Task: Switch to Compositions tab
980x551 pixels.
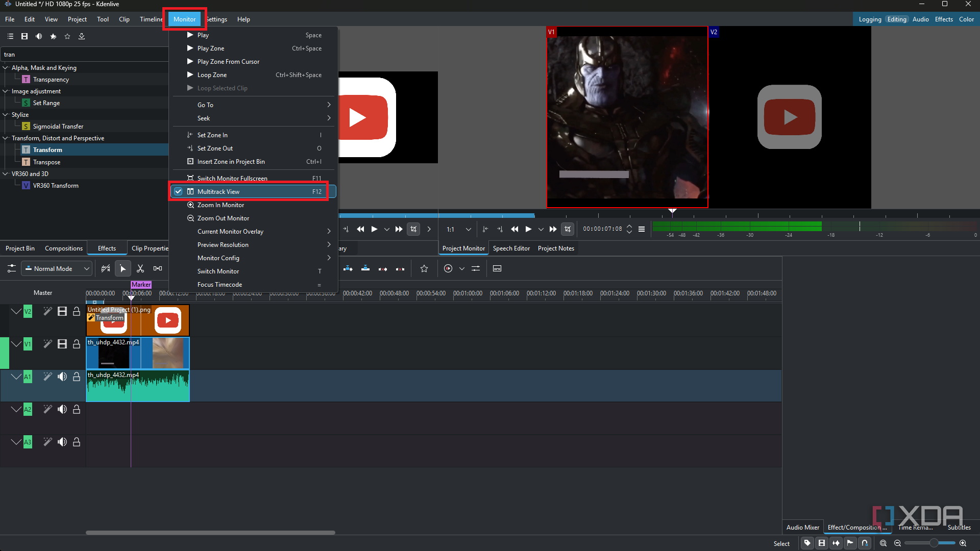Action: [64, 248]
